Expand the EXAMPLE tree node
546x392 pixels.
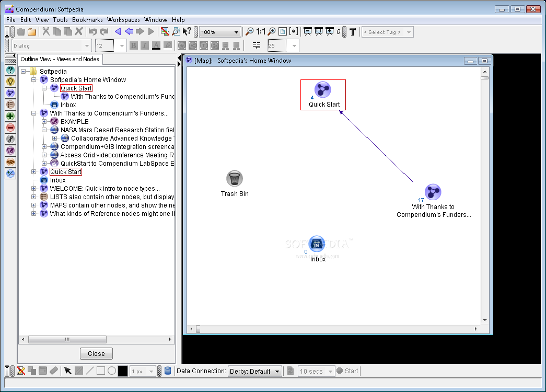point(44,122)
